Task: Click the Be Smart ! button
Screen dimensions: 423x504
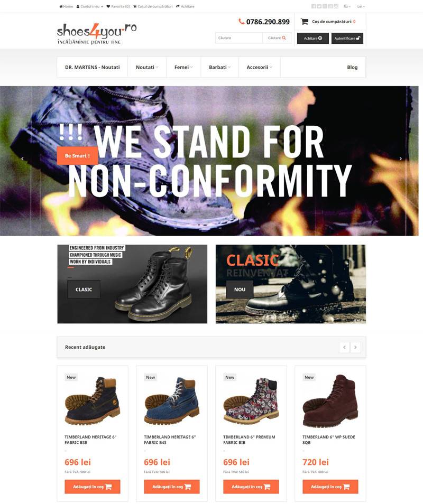Action: (x=77, y=155)
